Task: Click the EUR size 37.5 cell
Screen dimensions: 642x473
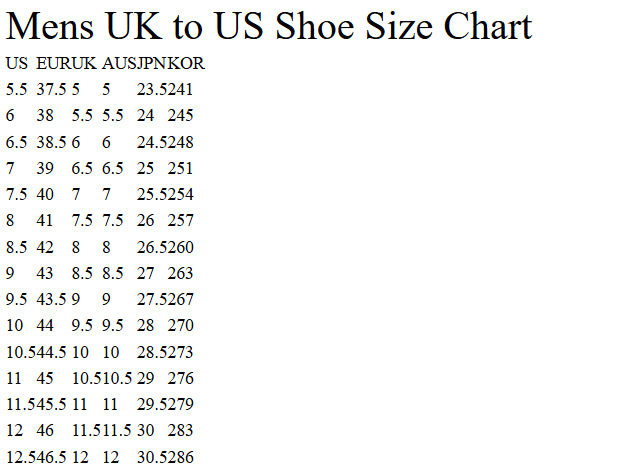Action: 52,90
